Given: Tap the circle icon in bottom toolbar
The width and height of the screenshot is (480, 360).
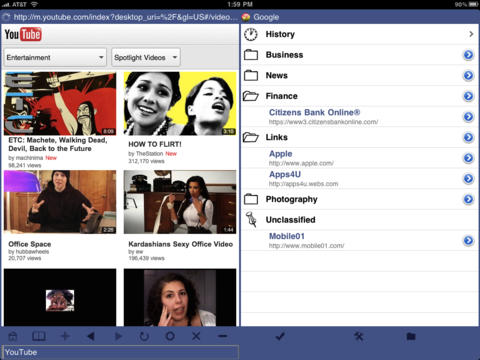Looking at the screenshot, I should coord(170,336).
